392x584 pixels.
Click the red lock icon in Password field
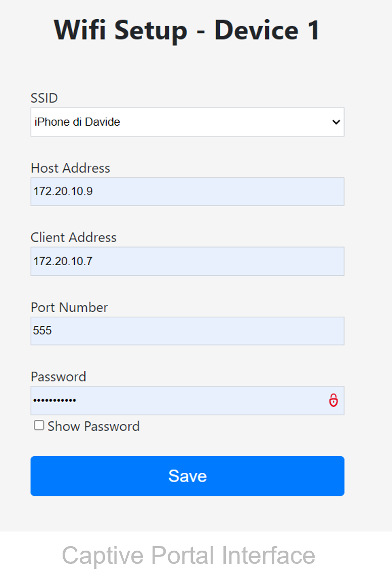point(333,401)
